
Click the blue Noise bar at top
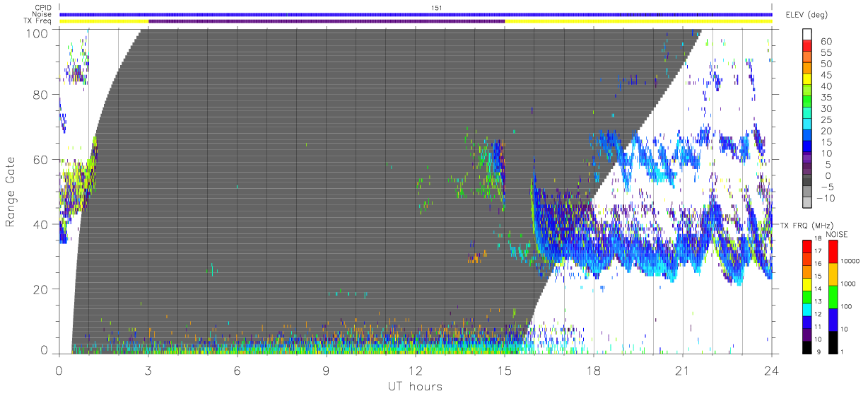[x=416, y=14]
